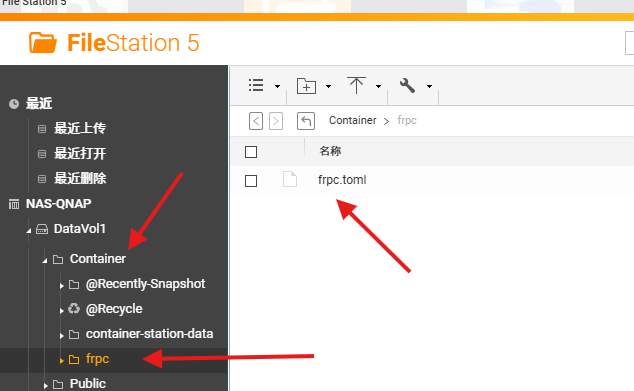Toggle the select-all checkbox in header
The width and height of the screenshot is (634, 391).
[251, 152]
